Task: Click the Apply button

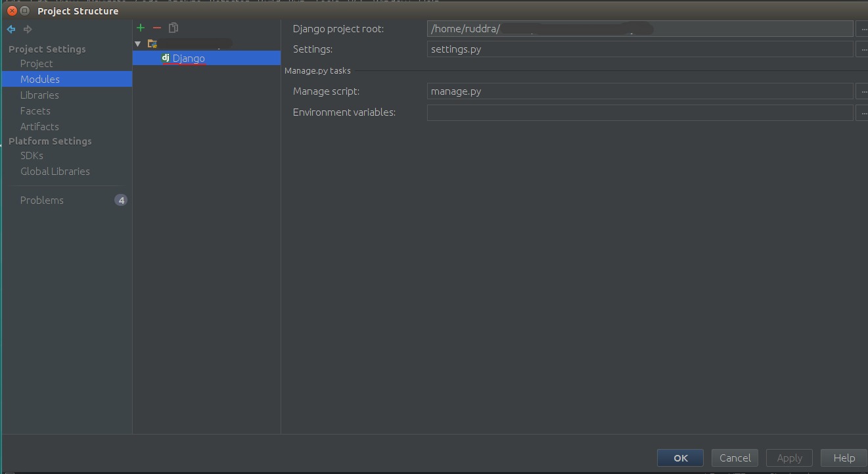Action: 789,458
